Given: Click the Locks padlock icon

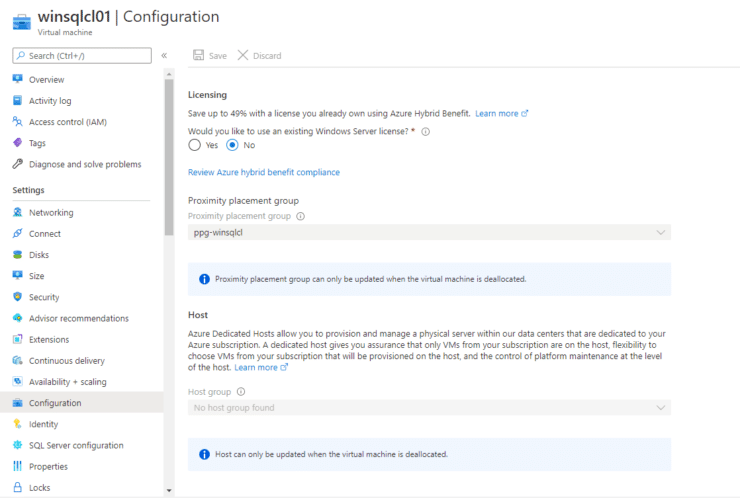Looking at the screenshot, I should 17,487.
